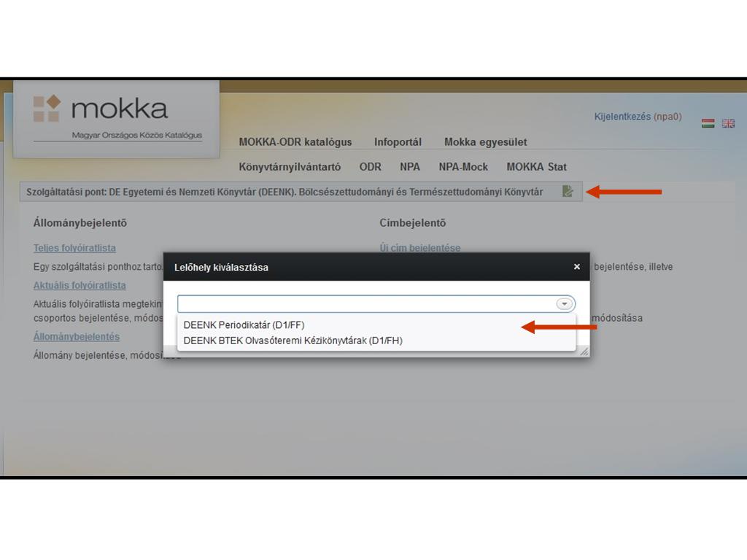Expand the location dropdown arrow

coord(565,304)
